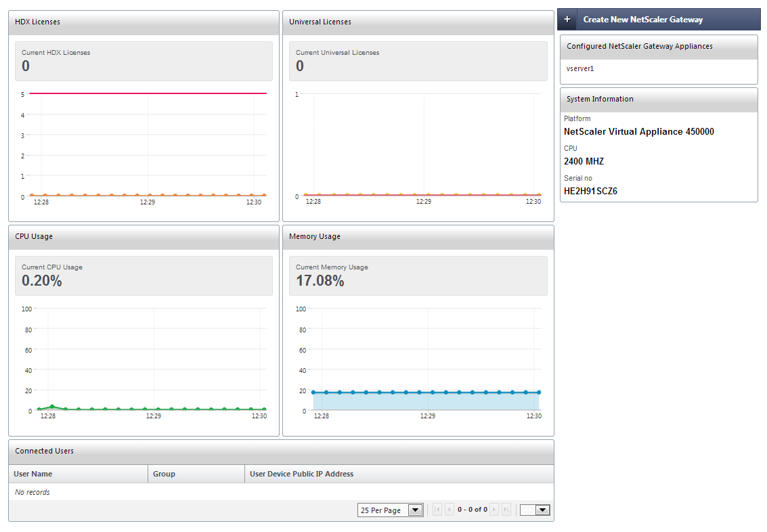The width and height of the screenshot is (767, 532).
Task: Sort by User Device Public IP Address column
Action: pos(301,474)
